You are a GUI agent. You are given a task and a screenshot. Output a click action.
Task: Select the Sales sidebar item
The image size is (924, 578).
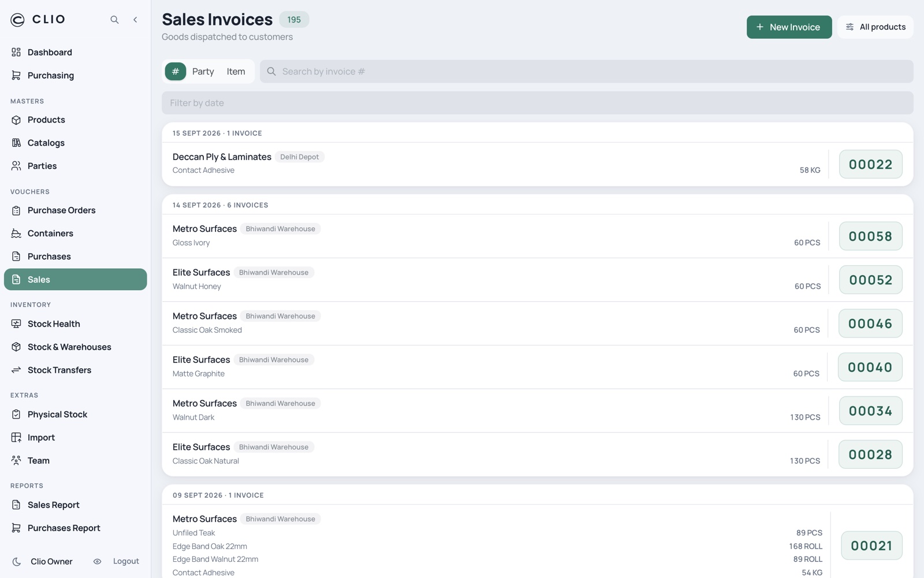tap(75, 279)
